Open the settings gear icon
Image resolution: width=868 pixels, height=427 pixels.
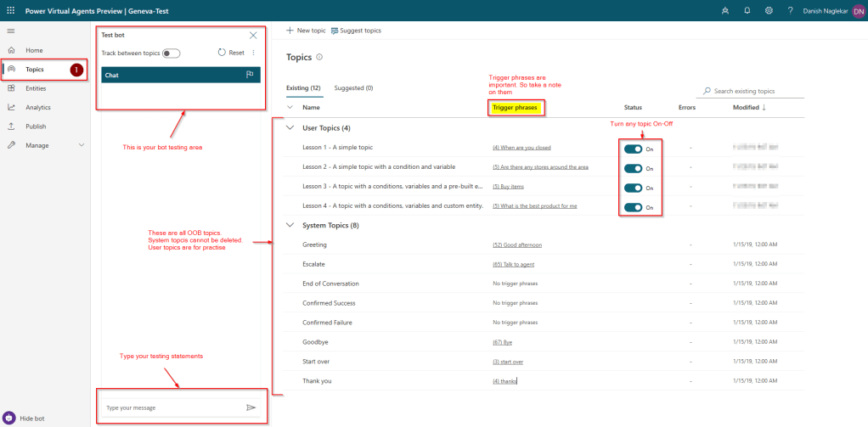[x=769, y=10]
